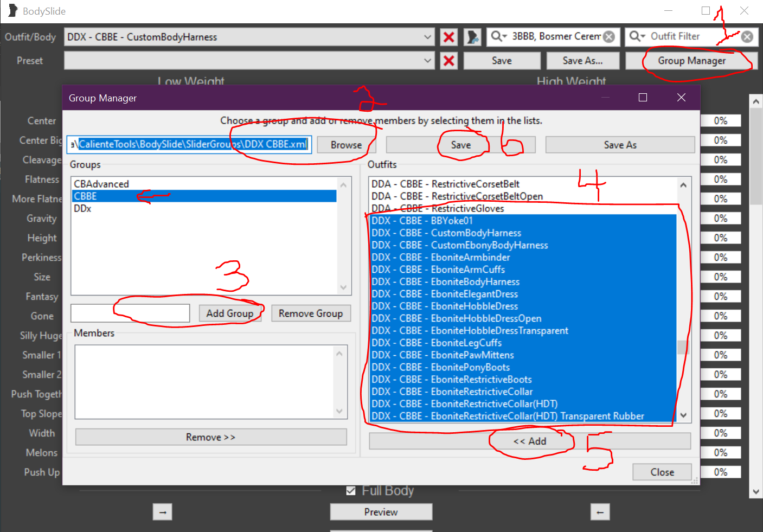Select DDX - CBBE - CustomBodyHarness outfit row
The width and height of the screenshot is (763, 532).
(x=523, y=233)
